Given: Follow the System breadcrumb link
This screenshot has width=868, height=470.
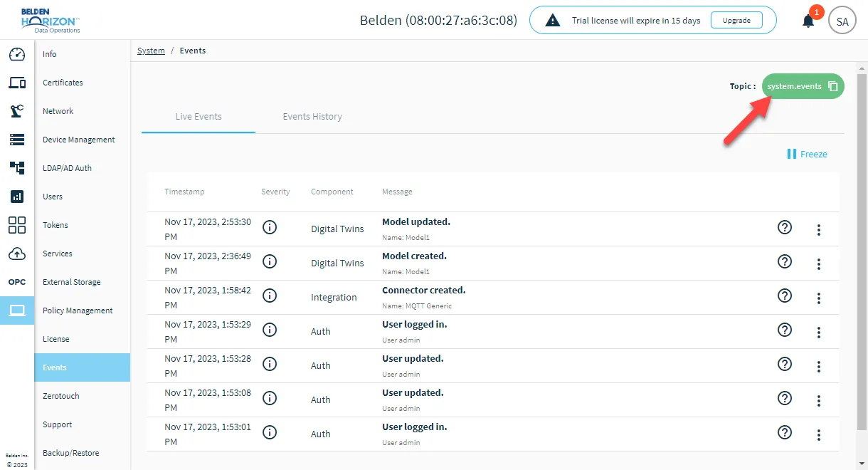Looking at the screenshot, I should (x=151, y=51).
